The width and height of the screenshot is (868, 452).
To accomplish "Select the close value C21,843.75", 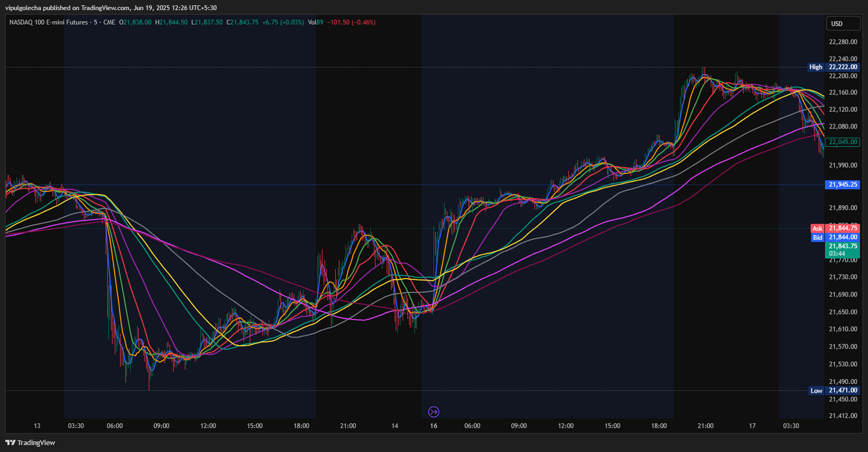I will (x=242, y=22).
